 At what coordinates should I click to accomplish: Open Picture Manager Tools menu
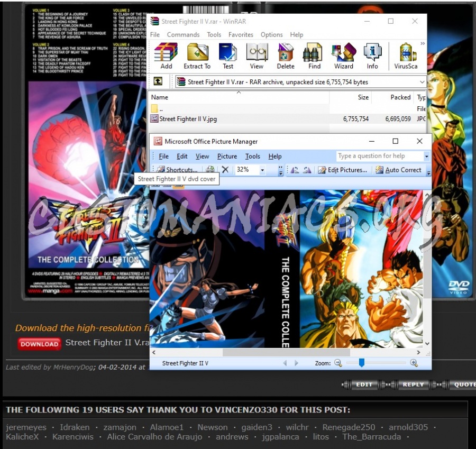pyautogui.click(x=253, y=157)
